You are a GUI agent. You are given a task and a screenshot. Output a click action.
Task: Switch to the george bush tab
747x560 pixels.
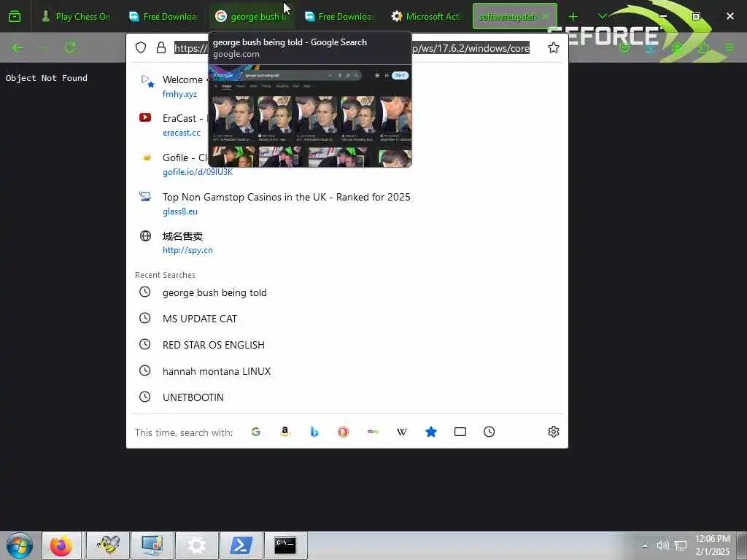(251, 17)
